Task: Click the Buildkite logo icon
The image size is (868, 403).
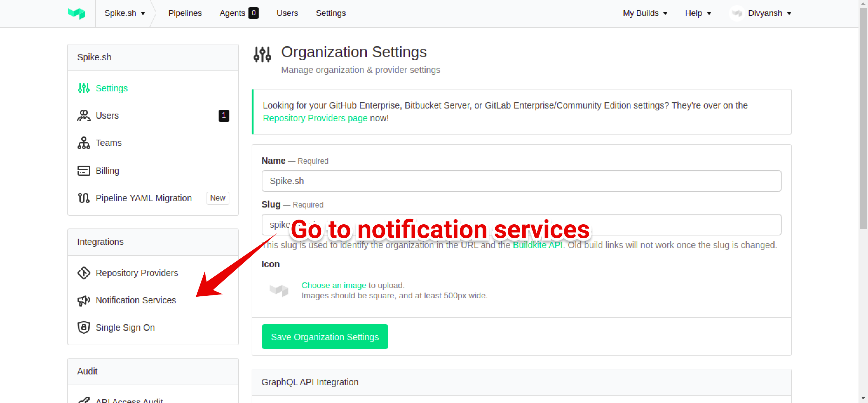Action: pyautogui.click(x=77, y=13)
